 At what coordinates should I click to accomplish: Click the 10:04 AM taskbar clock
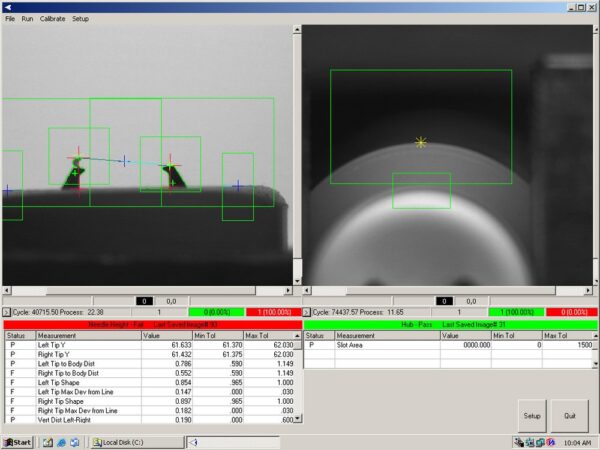tap(577, 443)
